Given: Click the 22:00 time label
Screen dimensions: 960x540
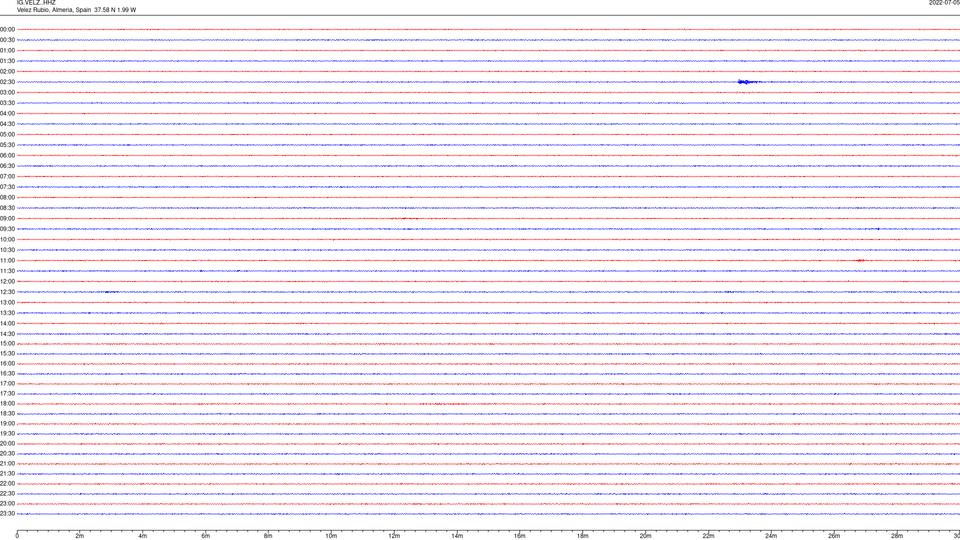Looking at the screenshot, I should (x=7, y=484).
